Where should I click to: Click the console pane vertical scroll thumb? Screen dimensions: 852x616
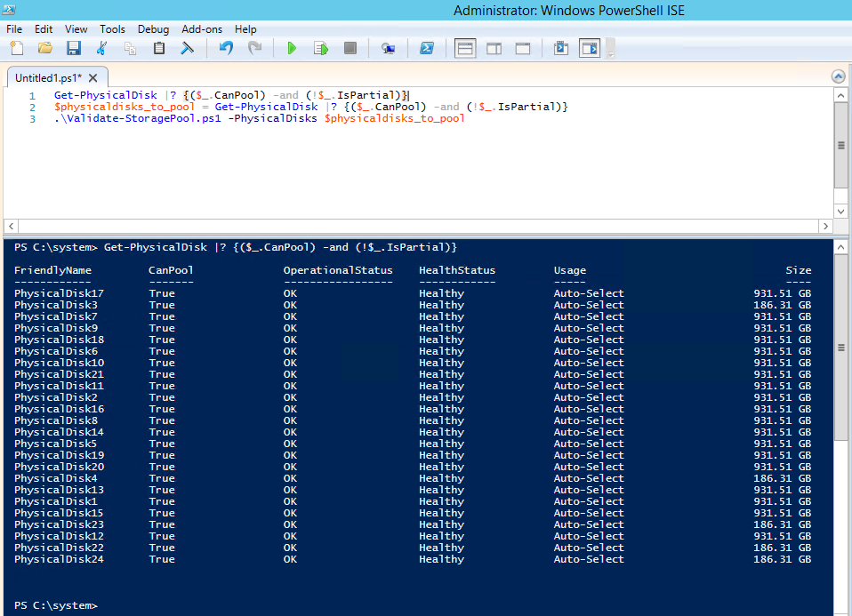[x=840, y=348]
